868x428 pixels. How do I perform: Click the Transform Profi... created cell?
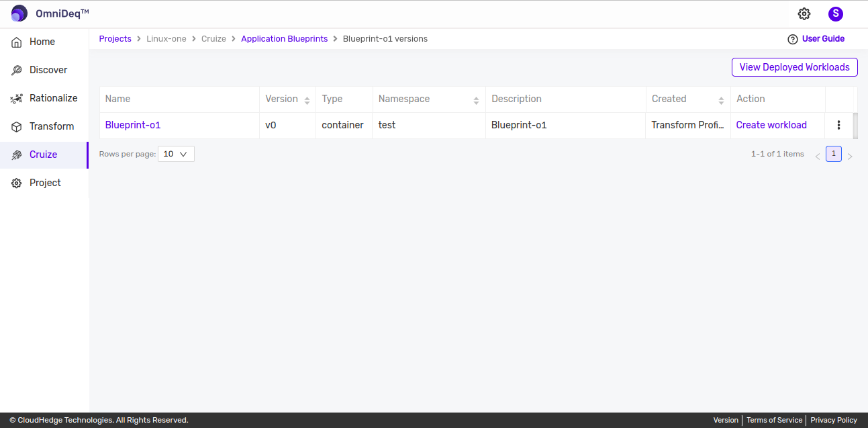688,126
